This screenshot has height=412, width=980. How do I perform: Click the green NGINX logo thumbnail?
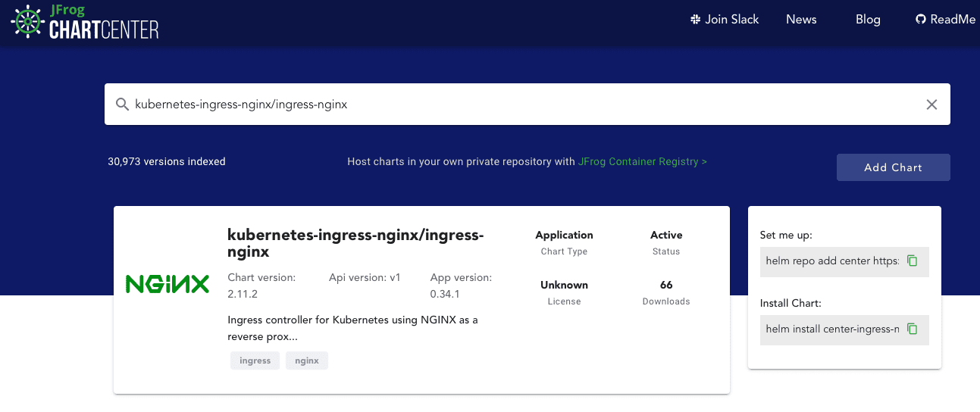tap(167, 285)
